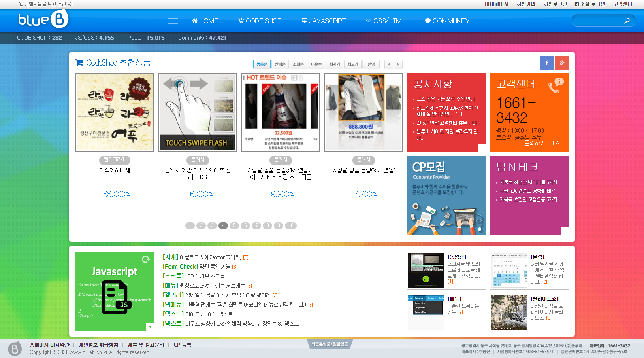Open [Form Check] 약관 동의 기능 article
This screenshot has height=358, width=644.
tap(200, 267)
